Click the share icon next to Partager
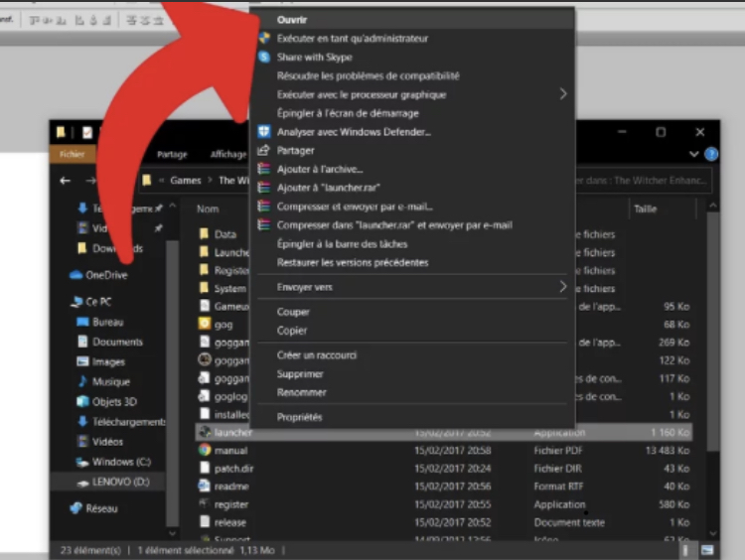 (x=264, y=151)
